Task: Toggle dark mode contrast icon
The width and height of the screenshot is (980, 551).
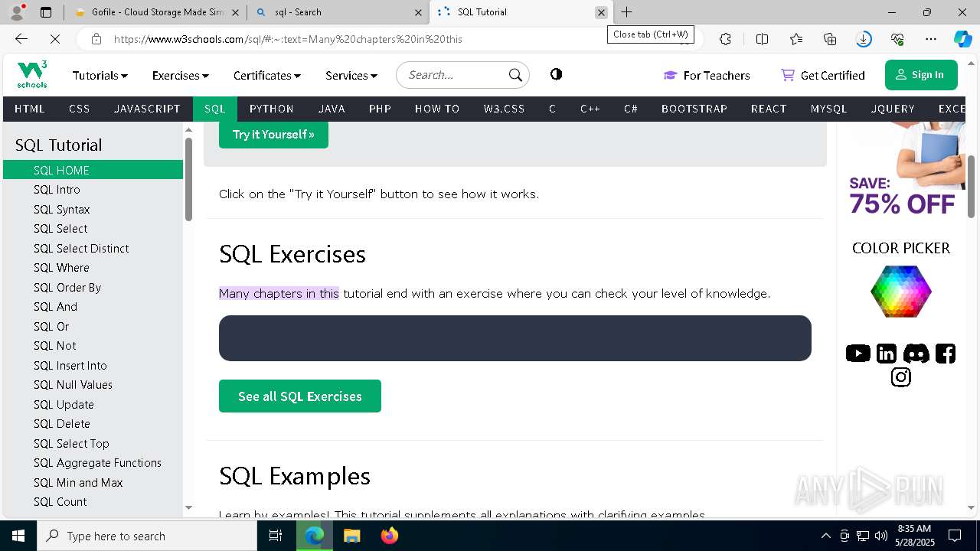Action: 557,74
